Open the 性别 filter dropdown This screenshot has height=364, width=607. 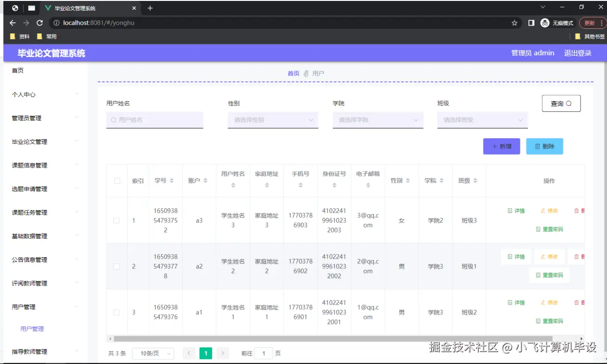point(273,120)
